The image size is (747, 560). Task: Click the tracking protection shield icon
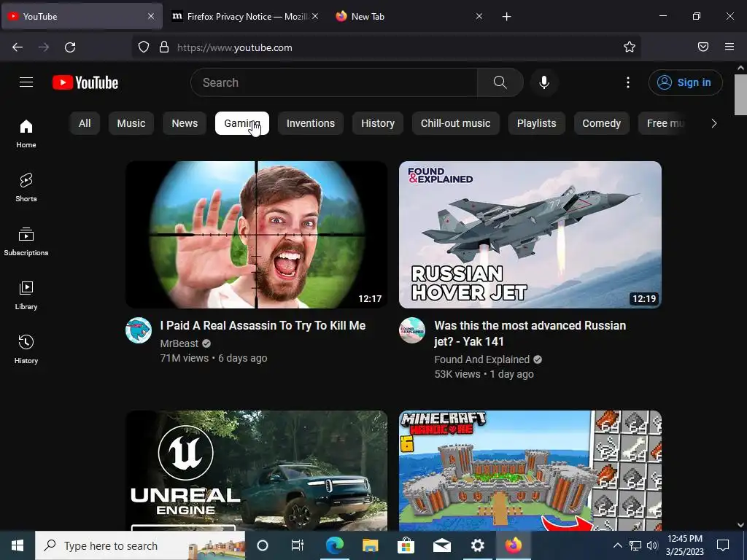(144, 47)
